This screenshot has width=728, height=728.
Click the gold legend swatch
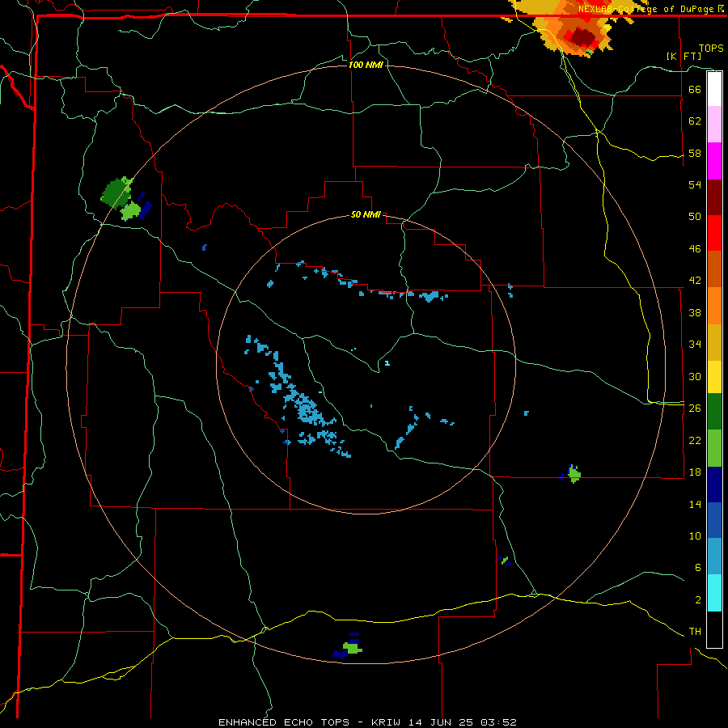714,342
